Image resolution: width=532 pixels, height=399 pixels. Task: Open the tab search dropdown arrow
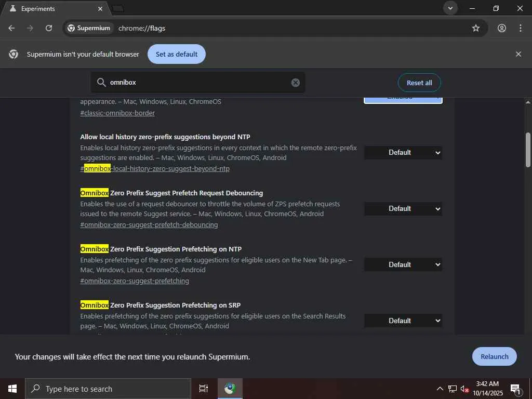click(450, 8)
